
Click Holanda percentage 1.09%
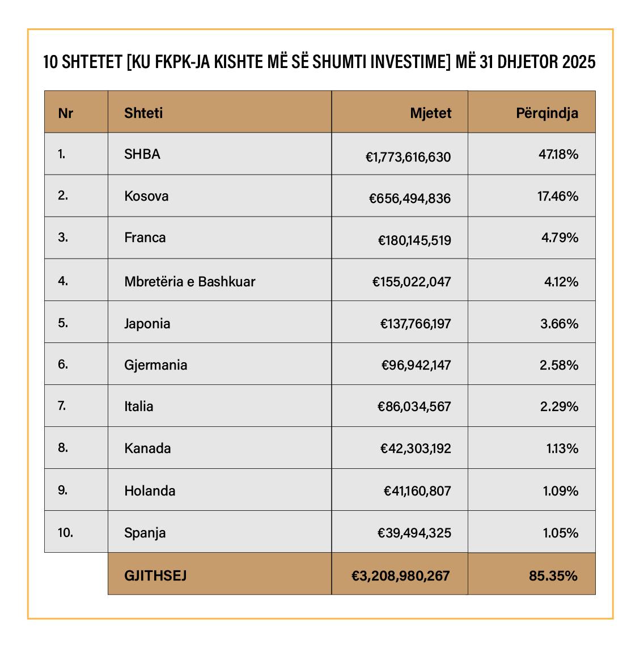click(x=560, y=491)
